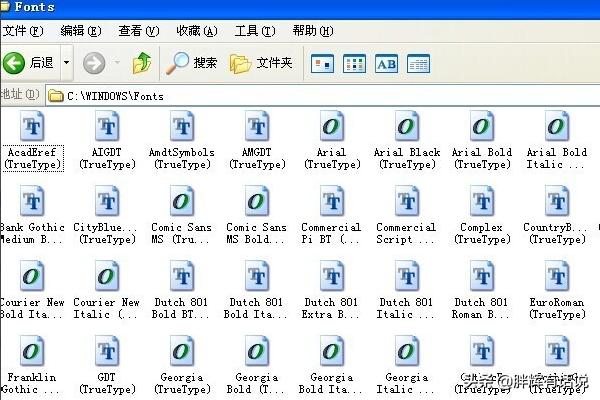Open the Help (帮助) menu
The width and height of the screenshot is (600, 400).
click(313, 31)
